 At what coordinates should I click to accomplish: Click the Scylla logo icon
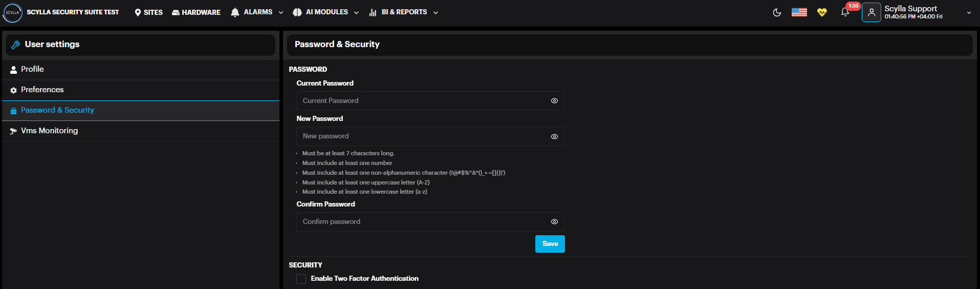click(12, 13)
